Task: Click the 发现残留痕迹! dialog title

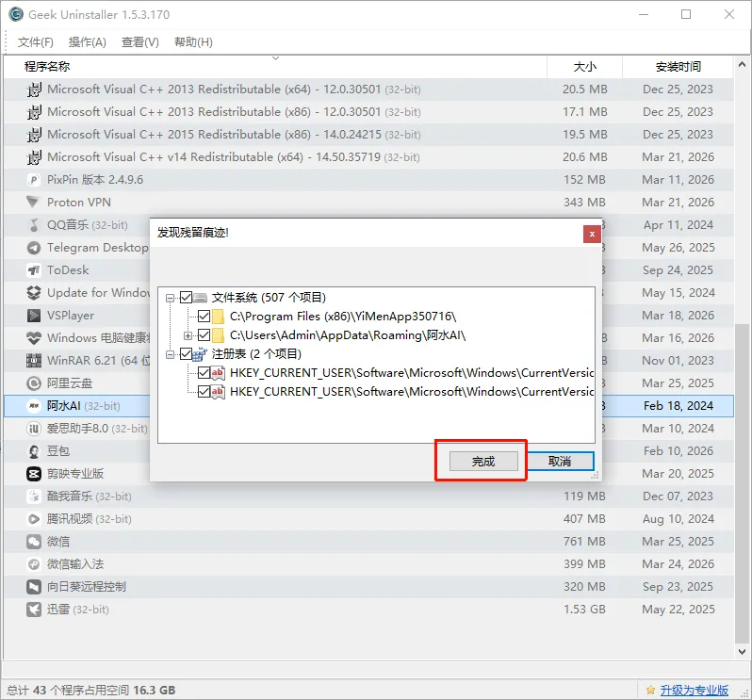Action: click(193, 233)
